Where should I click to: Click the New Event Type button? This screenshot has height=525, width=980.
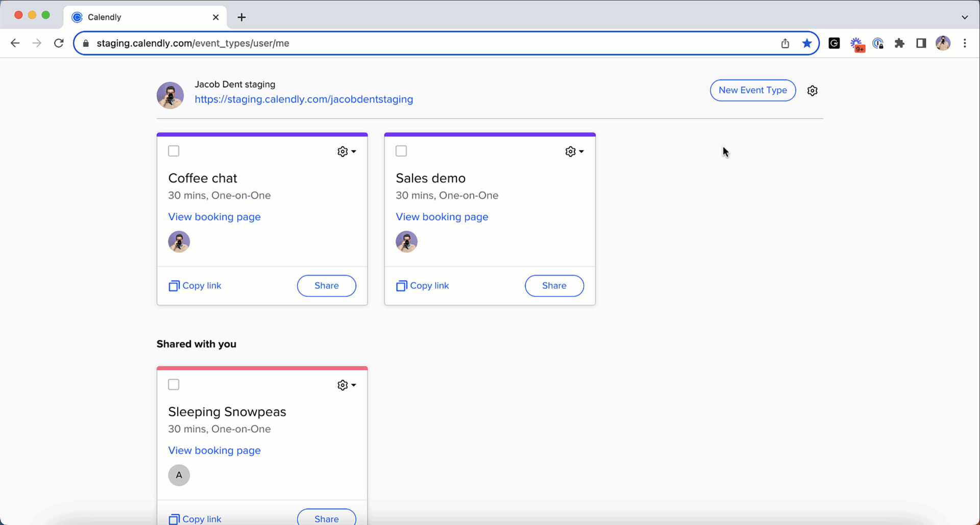pyautogui.click(x=752, y=90)
